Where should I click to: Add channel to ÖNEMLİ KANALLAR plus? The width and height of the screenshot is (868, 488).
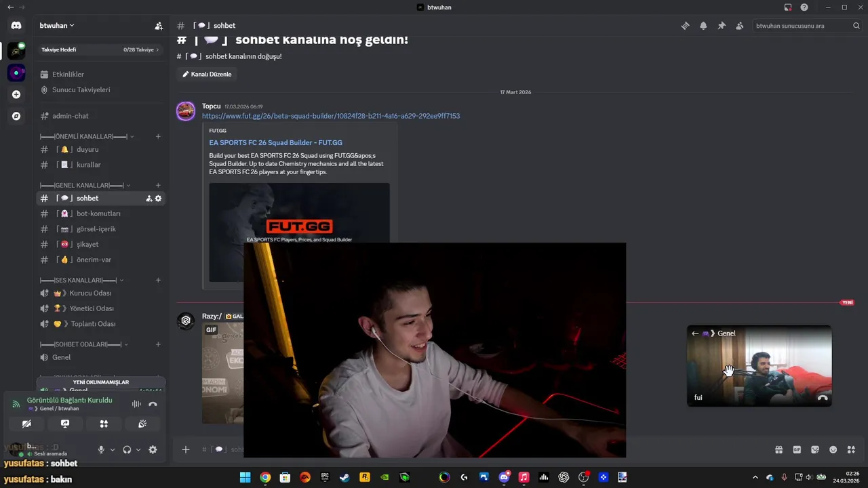click(158, 136)
